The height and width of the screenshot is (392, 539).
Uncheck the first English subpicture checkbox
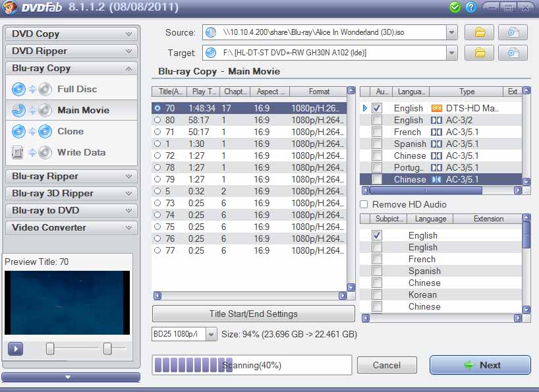(x=377, y=235)
